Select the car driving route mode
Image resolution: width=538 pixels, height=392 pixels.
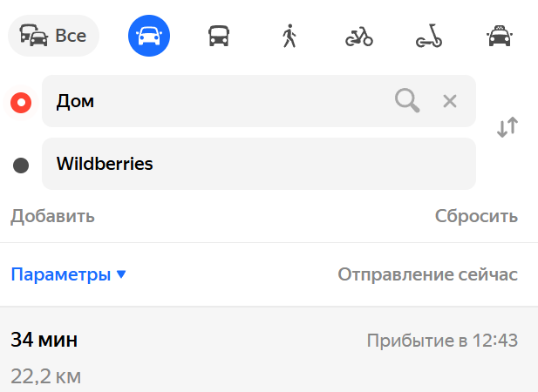tap(149, 36)
